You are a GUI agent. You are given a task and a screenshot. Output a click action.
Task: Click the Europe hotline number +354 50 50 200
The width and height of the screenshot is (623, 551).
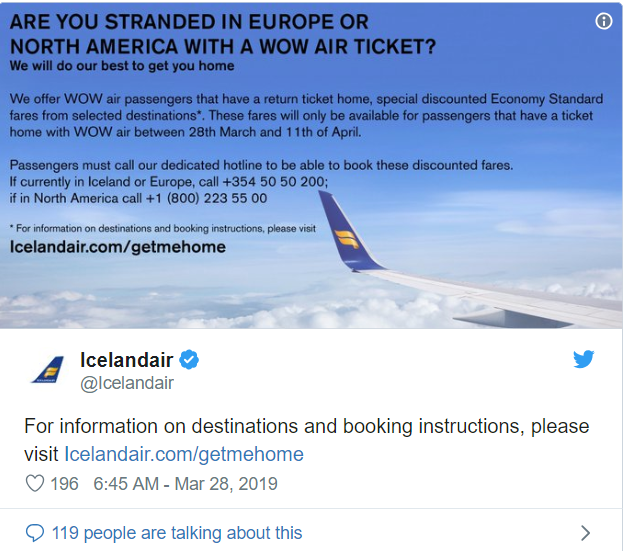275,182
